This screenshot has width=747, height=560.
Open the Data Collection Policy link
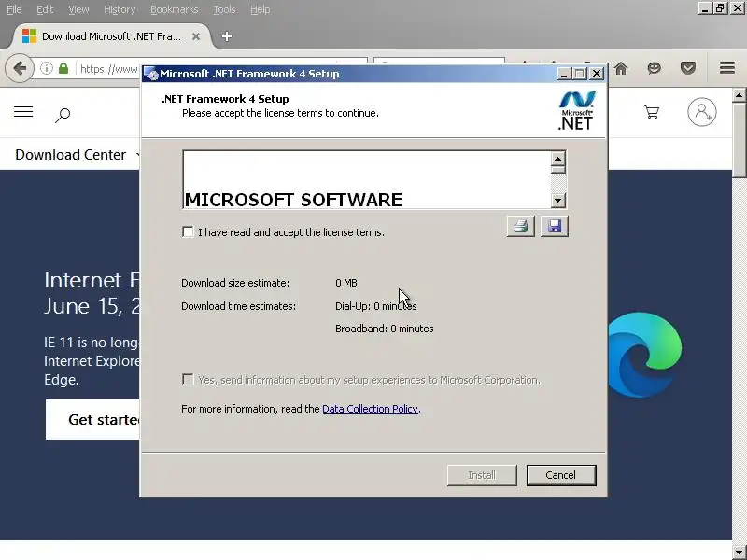pos(371,409)
